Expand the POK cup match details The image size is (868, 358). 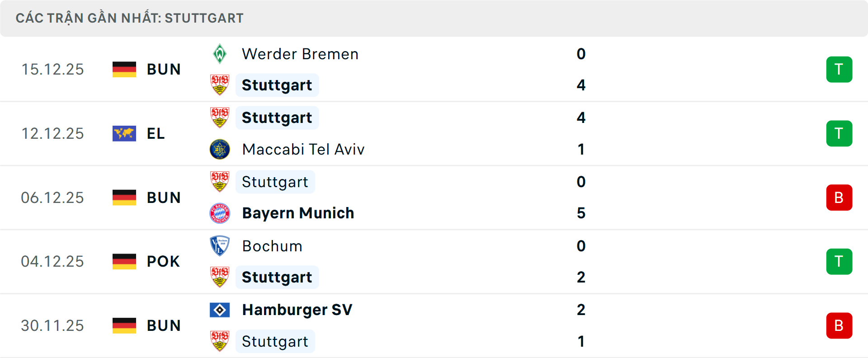(x=162, y=261)
